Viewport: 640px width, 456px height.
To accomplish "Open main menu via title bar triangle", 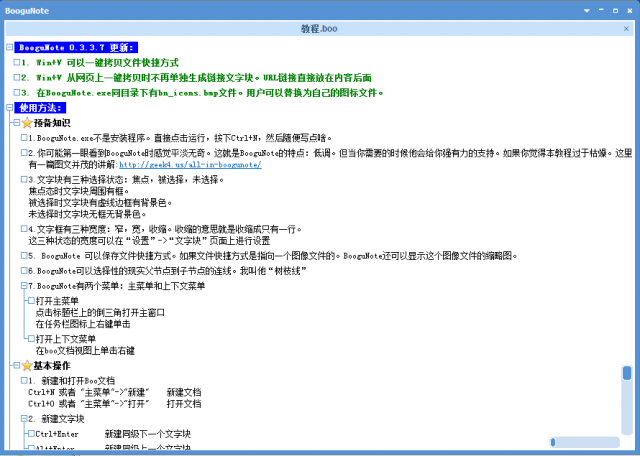I will tap(587, 11).
